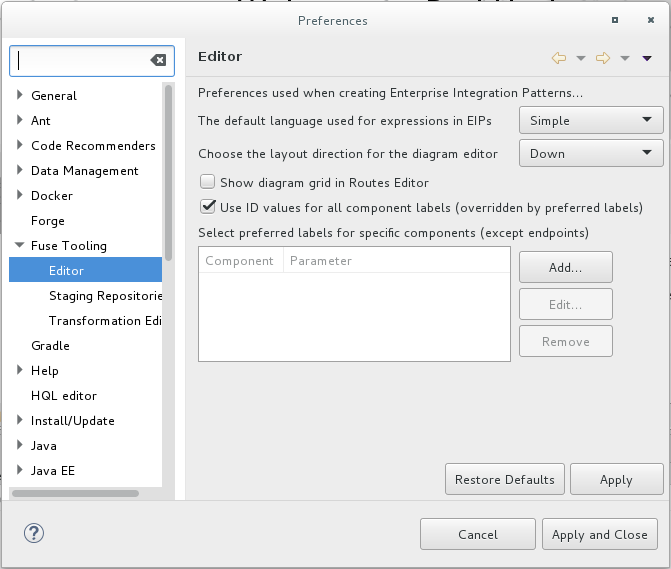The image size is (671, 569).
Task: Click the Add... button
Action: pyautogui.click(x=565, y=268)
